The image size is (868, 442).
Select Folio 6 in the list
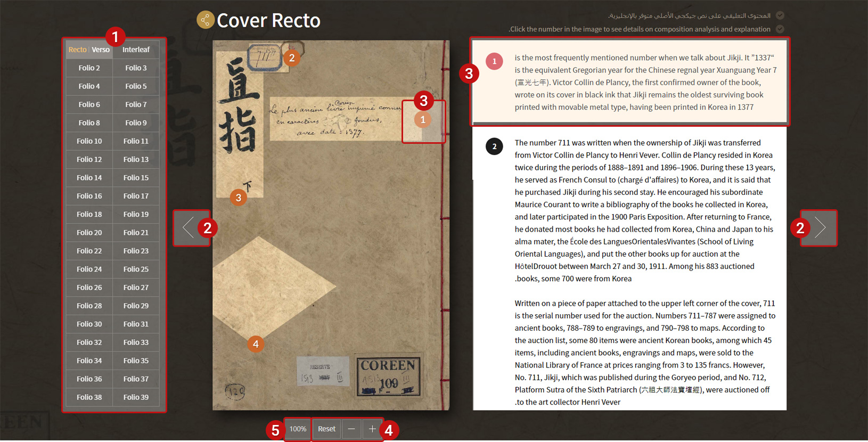89,104
